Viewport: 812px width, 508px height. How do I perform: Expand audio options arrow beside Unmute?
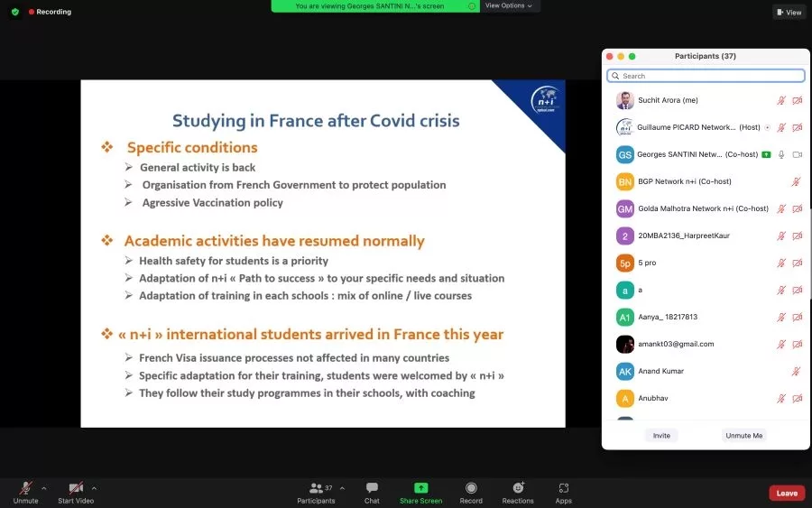point(44,488)
